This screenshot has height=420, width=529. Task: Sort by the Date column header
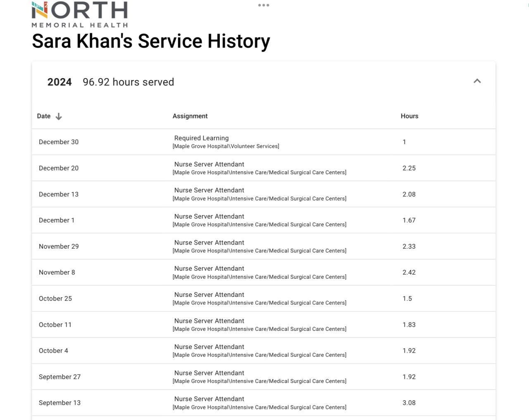coord(44,116)
